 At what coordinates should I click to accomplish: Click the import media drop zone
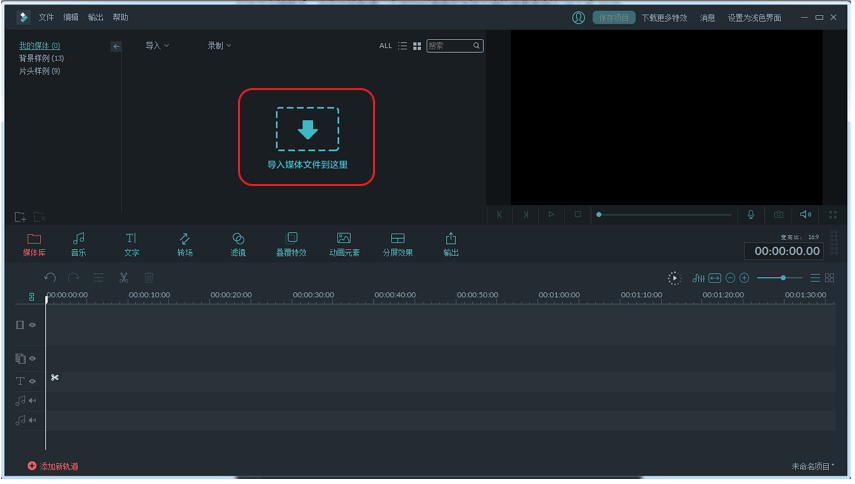(307, 137)
